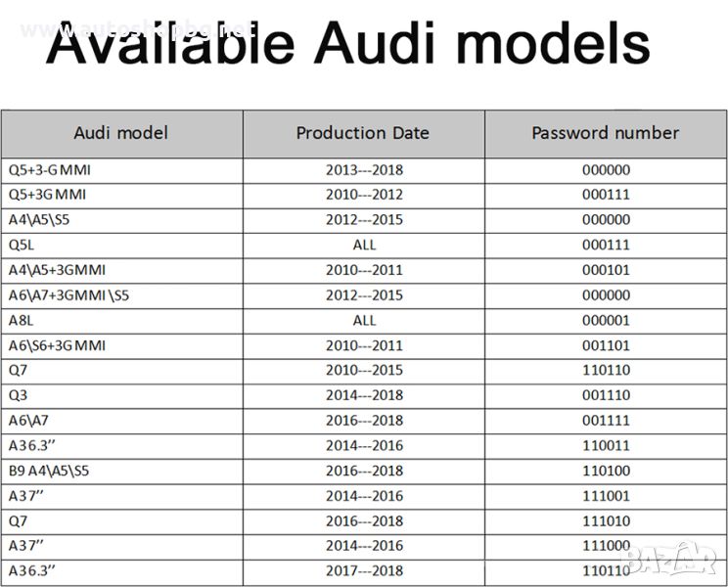Select the B9 A4\A5\S5 model cell
This screenshot has height=587, width=728.
[49, 471]
